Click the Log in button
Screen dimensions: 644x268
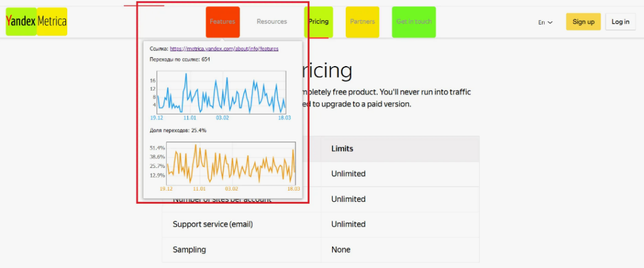[619, 22]
